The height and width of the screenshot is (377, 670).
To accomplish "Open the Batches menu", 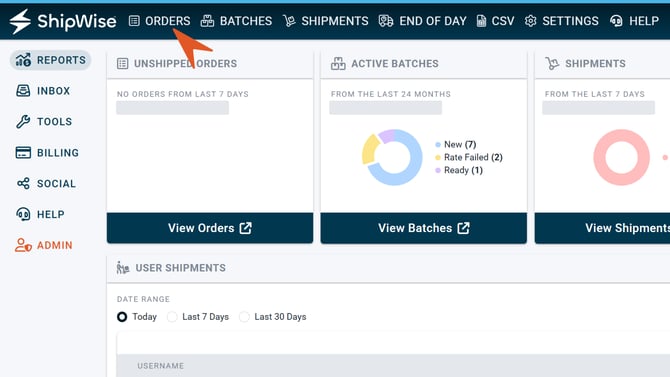I will (x=236, y=21).
